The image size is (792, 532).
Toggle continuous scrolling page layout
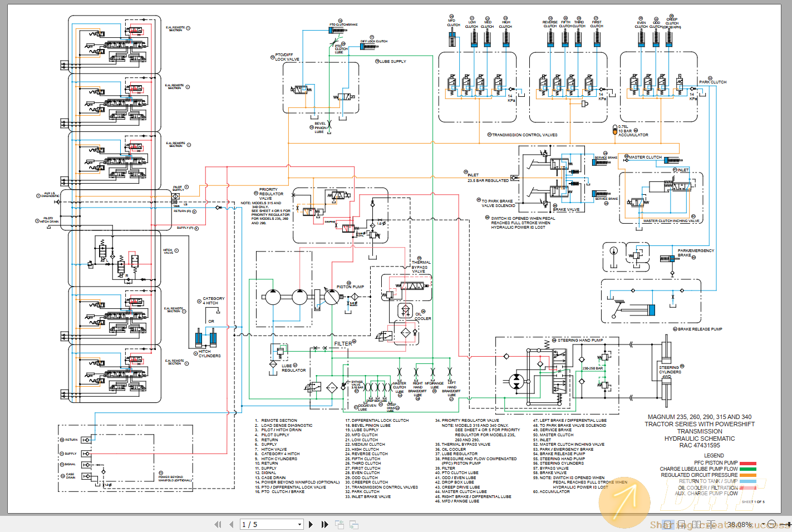pyautogui.click(x=682, y=524)
